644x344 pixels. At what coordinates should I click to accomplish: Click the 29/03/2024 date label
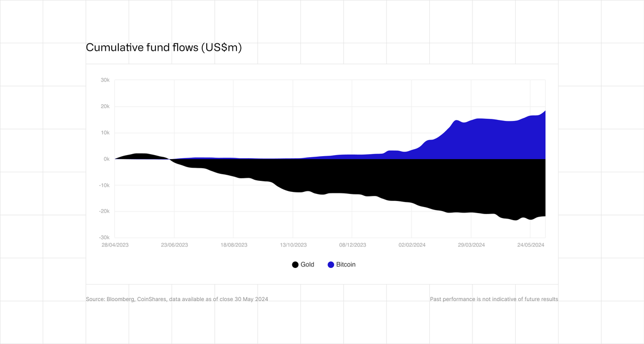coord(471,245)
